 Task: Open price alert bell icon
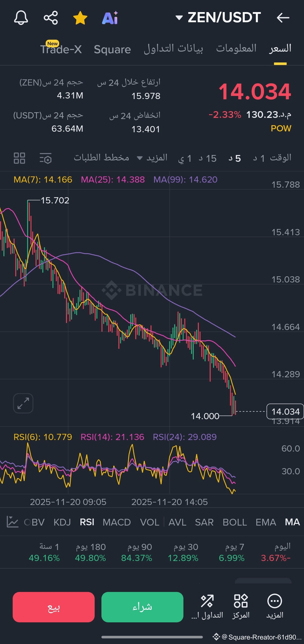[21, 18]
